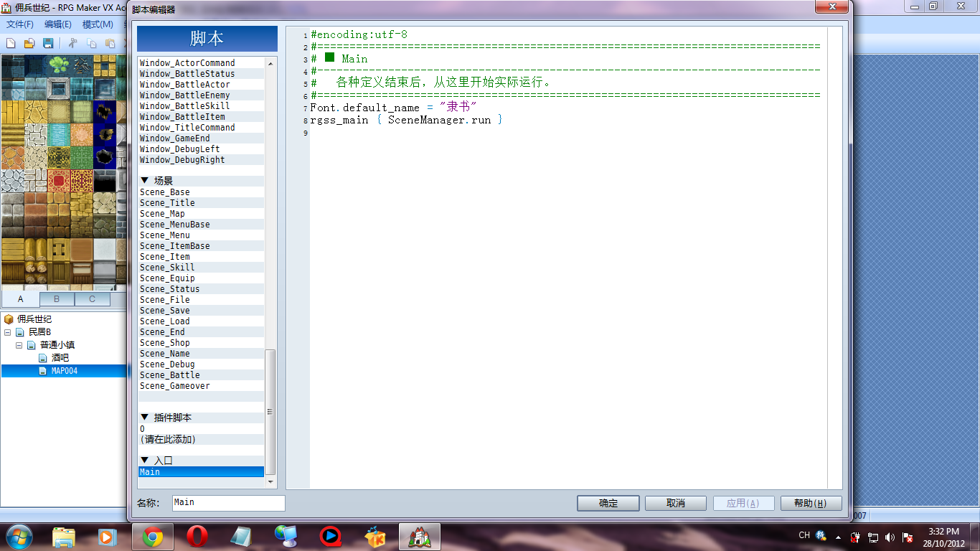Viewport: 980px width, 551px height.
Task: Click the Open Project folder icon
Action: coord(29,43)
